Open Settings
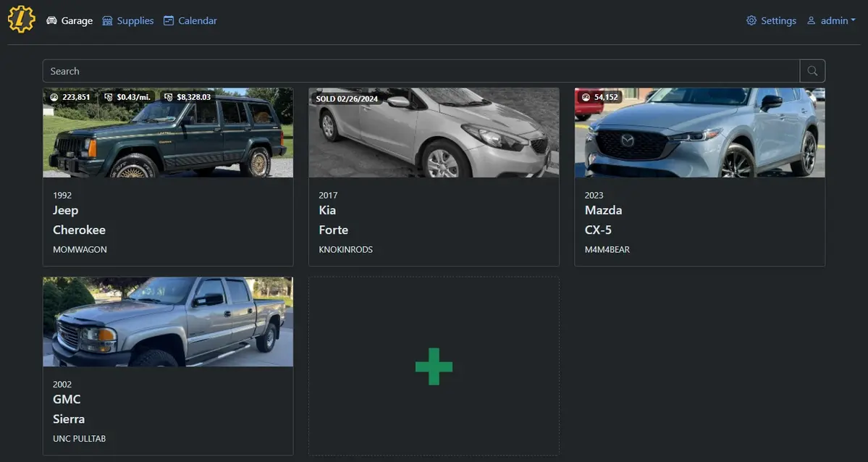Screen dimensions: 868x462 (771, 20)
